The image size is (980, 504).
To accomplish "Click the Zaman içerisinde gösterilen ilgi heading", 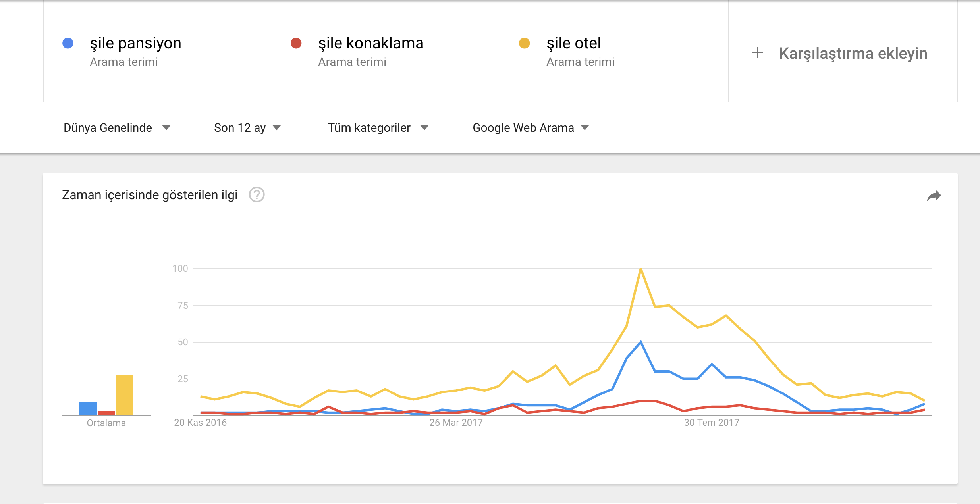I will [150, 195].
